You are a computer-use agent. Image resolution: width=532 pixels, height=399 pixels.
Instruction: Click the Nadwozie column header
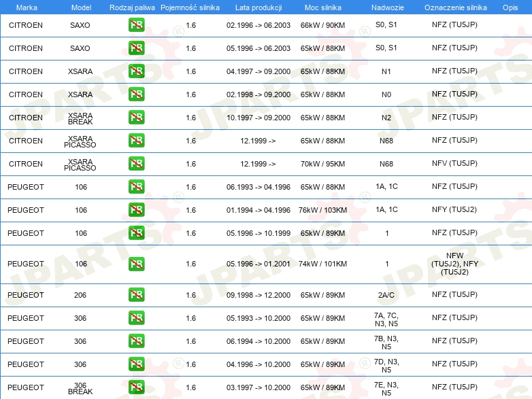388,7
